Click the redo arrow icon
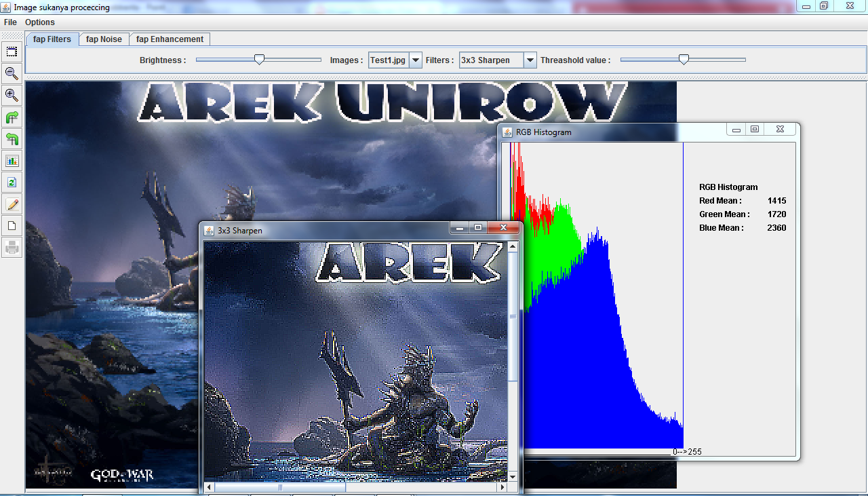This screenshot has width=868, height=496. point(11,117)
